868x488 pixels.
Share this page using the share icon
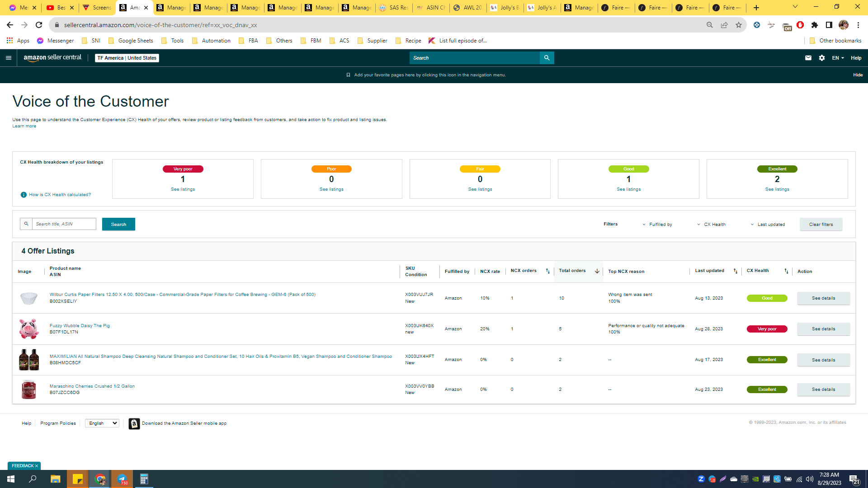click(x=724, y=25)
